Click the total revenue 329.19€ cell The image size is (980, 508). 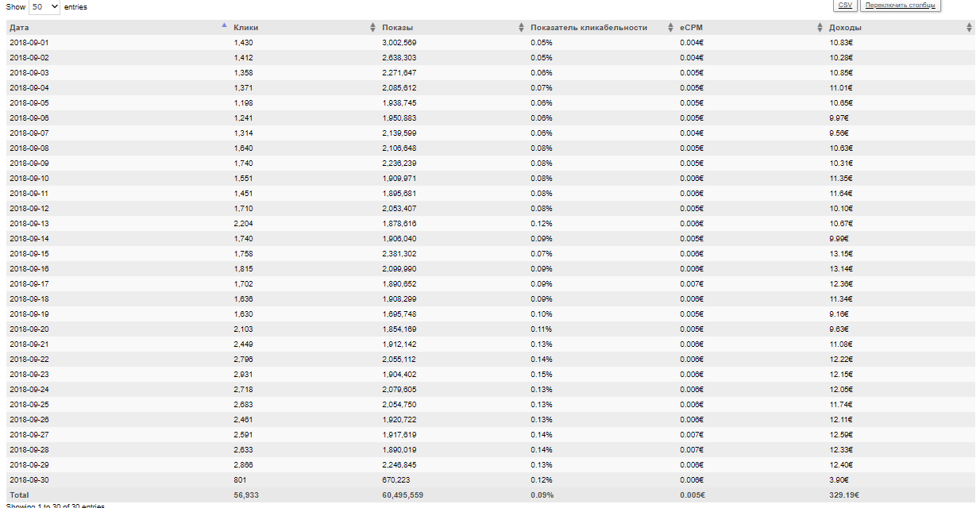[x=843, y=495]
